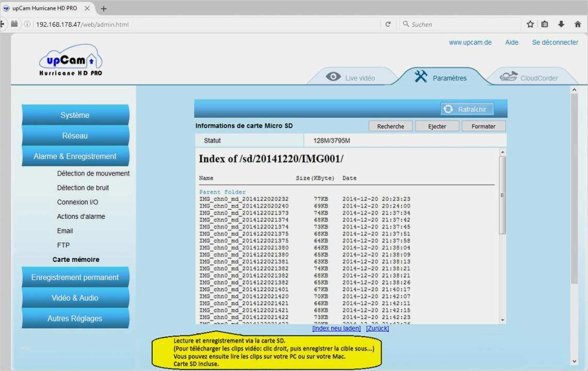Click the bookmark star icon
Viewport: 588px width, 371px height.
point(530,24)
